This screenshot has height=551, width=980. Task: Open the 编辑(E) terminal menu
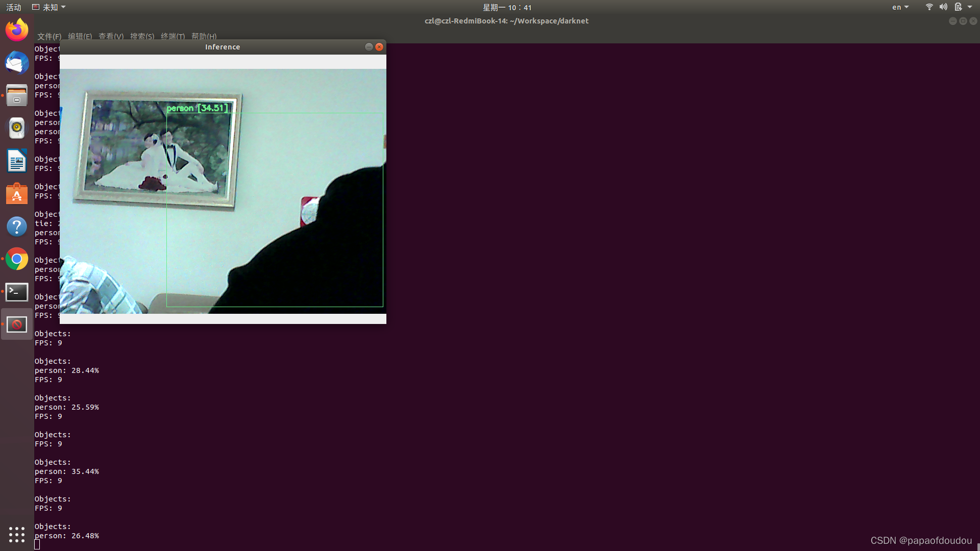(80, 36)
